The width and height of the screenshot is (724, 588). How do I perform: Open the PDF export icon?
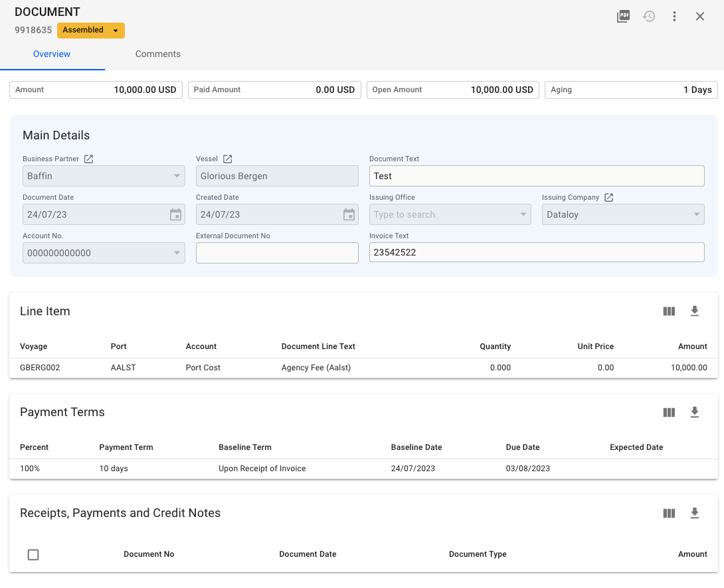pyautogui.click(x=623, y=17)
